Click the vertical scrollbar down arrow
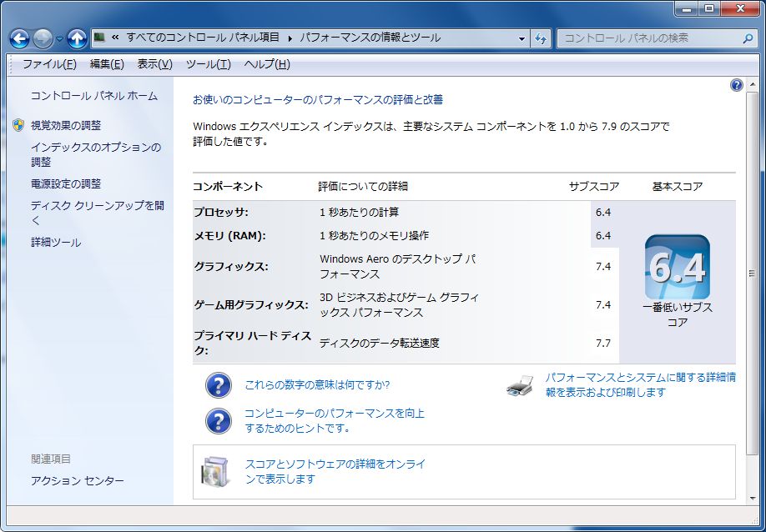Screen dimensions: 766x532 click(752, 499)
